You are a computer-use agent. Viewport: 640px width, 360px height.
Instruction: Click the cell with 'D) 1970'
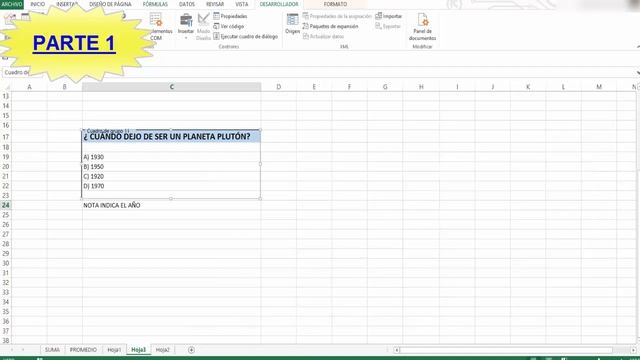tap(171, 186)
